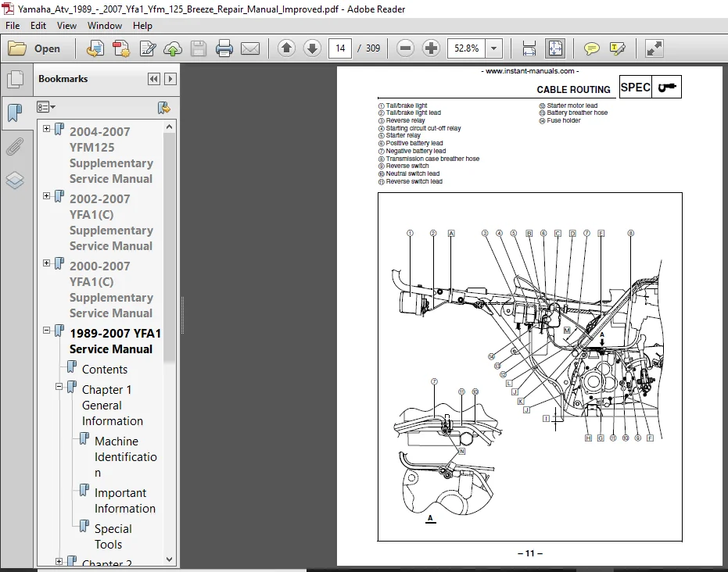The image size is (728, 572).
Task: Click the bookmarks scrollbar down arrow
Action: click(169, 559)
